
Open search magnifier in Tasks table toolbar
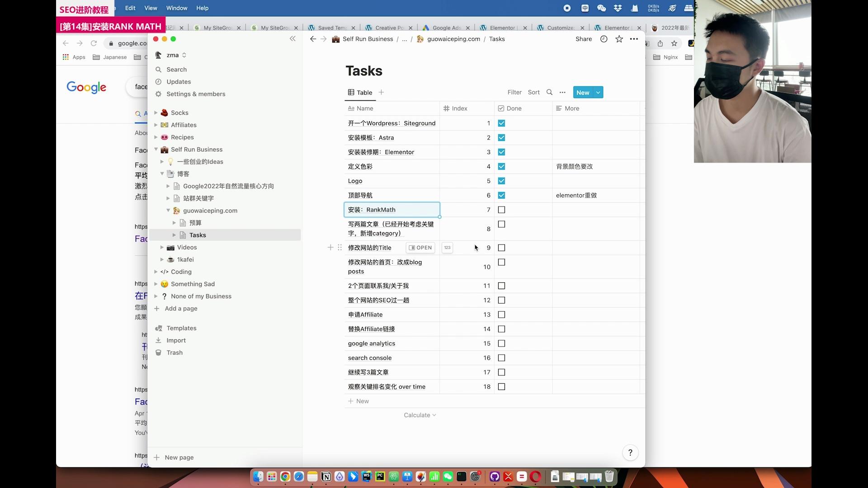pyautogui.click(x=549, y=92)
